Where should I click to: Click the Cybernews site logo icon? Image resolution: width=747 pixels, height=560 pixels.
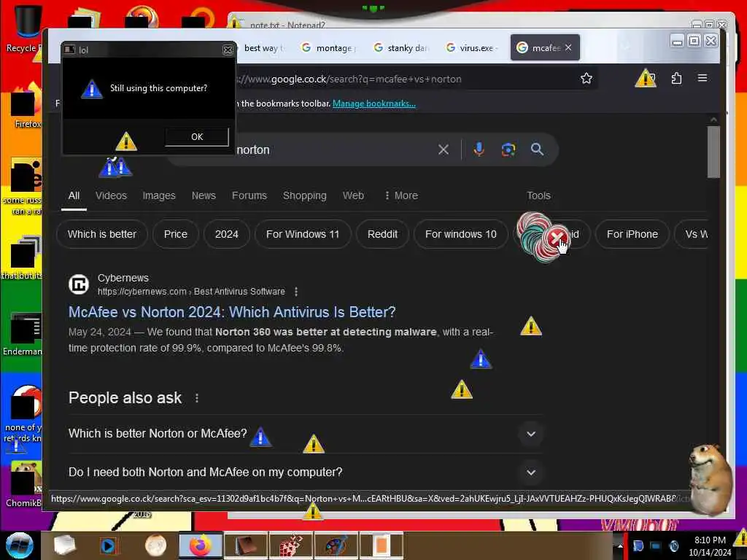point(79,284)
